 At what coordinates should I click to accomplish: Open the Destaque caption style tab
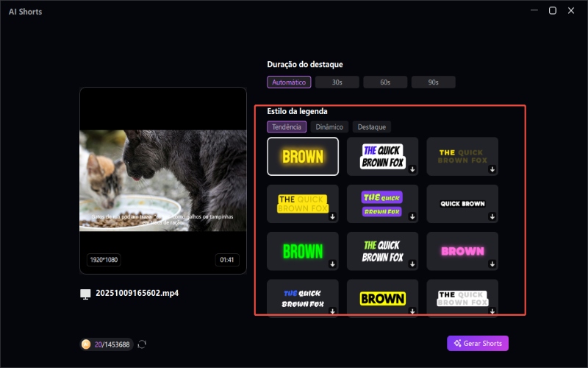point(371,127)
